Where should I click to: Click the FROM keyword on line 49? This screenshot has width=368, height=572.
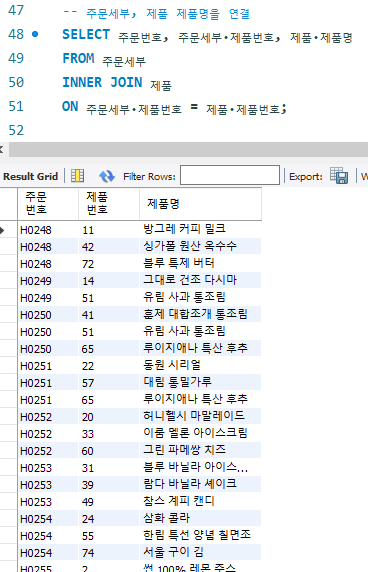(x=78, y=58)
